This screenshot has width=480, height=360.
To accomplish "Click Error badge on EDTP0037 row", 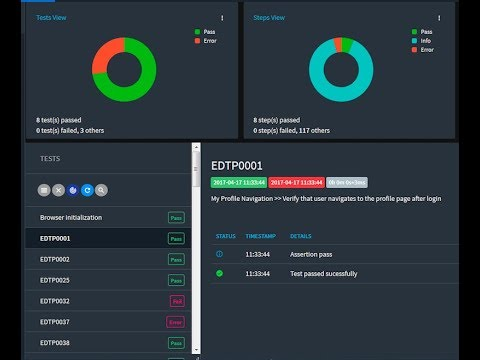I will pos(176,322).
